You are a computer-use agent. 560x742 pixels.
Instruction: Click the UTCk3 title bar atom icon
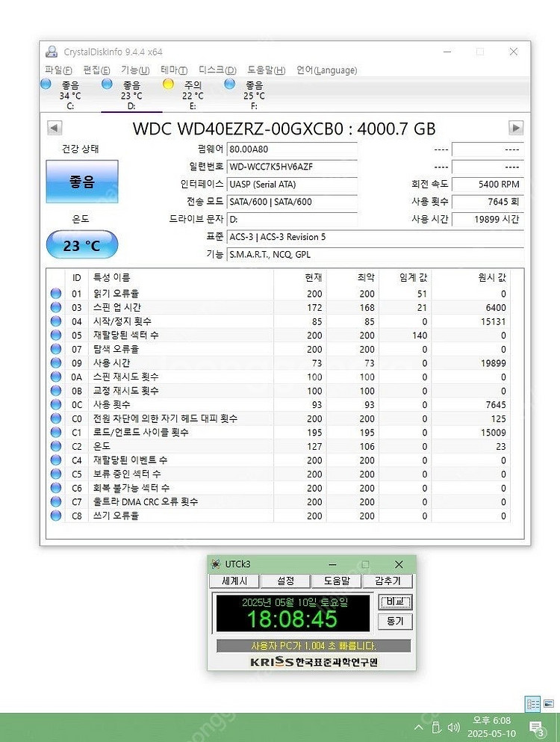(x=216, y=563)
